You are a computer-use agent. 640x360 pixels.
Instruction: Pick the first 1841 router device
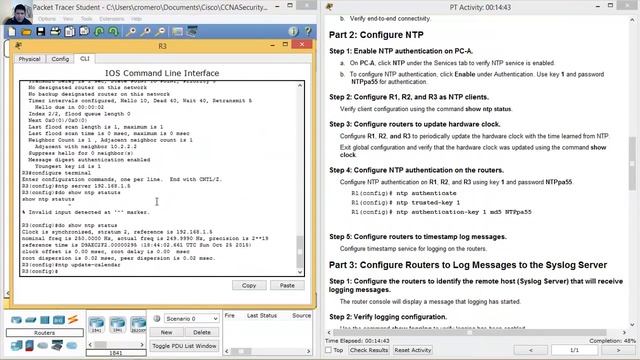[x=96, y=324]
